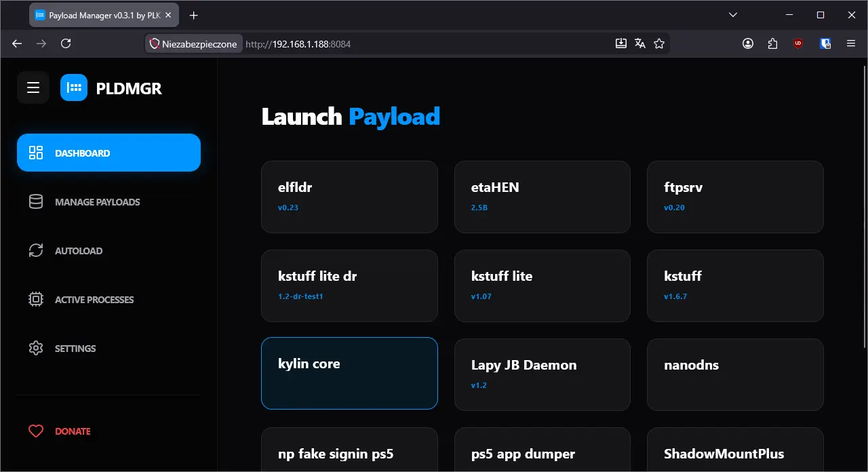Viewport: 868px width, 472px height.
Task: Launch the kylin core payload
Action: click(349, 373)
